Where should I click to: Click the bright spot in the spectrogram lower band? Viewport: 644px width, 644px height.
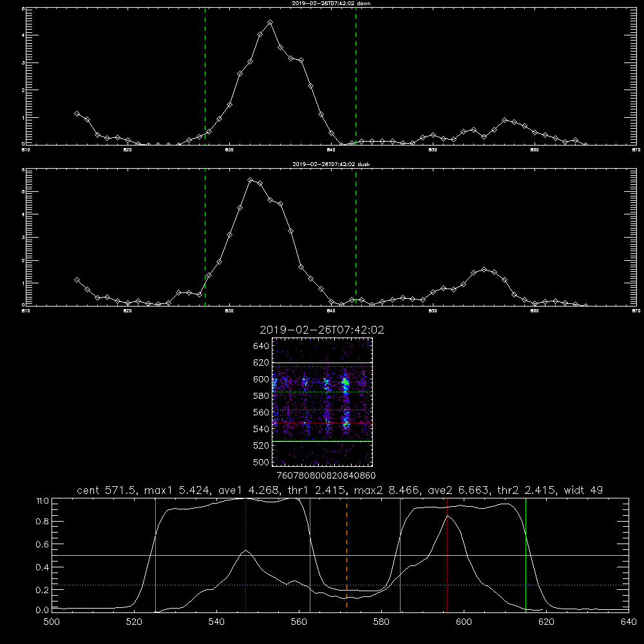tap(346, 422)
